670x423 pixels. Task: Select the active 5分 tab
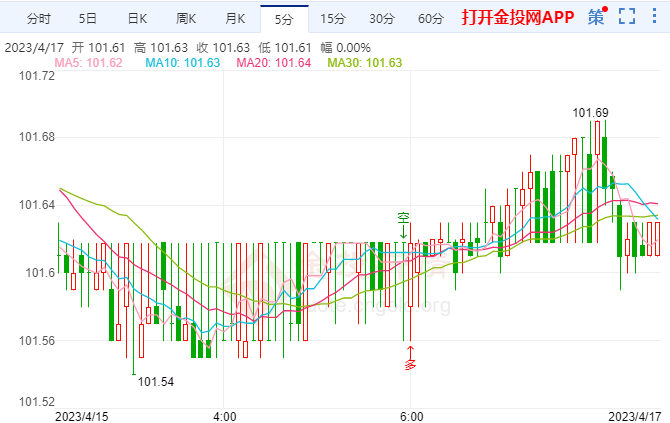(x=284, y=19)
